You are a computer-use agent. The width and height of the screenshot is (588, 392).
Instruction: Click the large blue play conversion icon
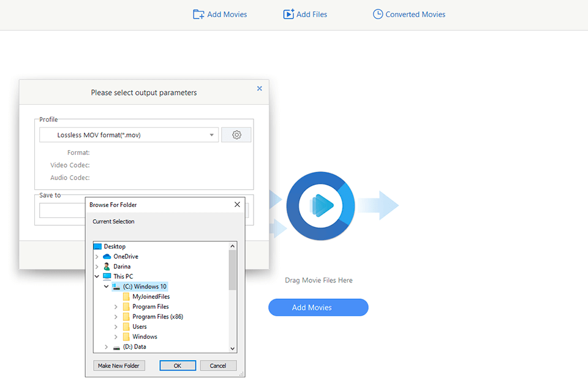[x=321, y=206]
